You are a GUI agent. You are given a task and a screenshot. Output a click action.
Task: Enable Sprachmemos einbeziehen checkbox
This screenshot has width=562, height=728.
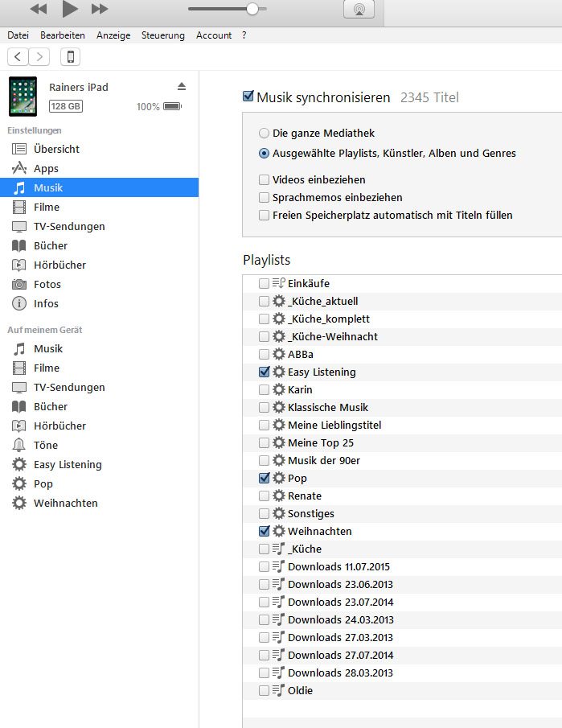coord(264,197)
